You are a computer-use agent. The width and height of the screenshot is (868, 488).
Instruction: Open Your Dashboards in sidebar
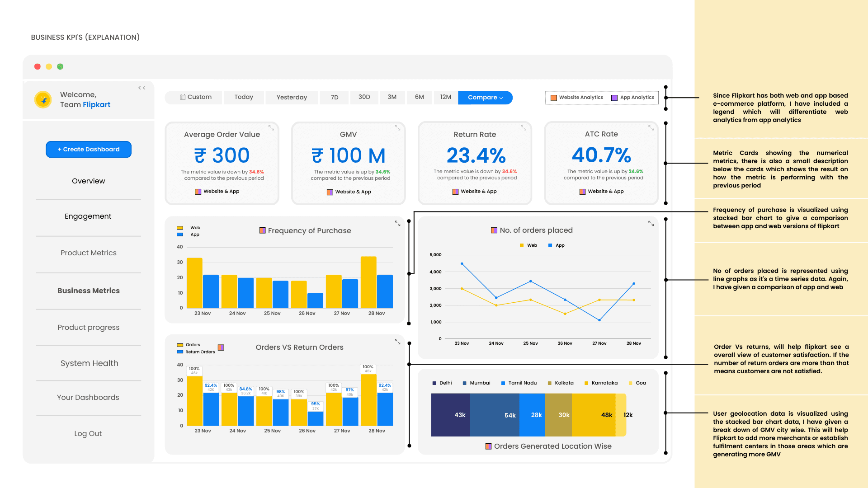tap(88, 398)
